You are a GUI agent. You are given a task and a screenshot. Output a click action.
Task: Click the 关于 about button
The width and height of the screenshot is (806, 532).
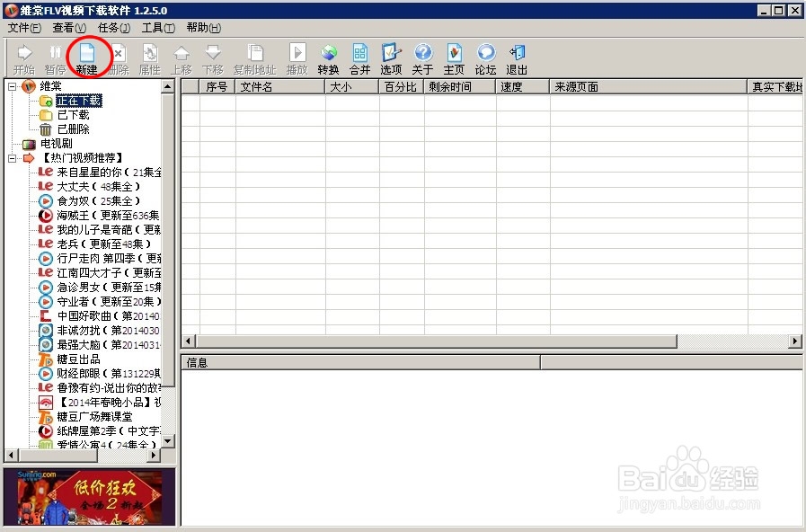click(x=422, y=56)
